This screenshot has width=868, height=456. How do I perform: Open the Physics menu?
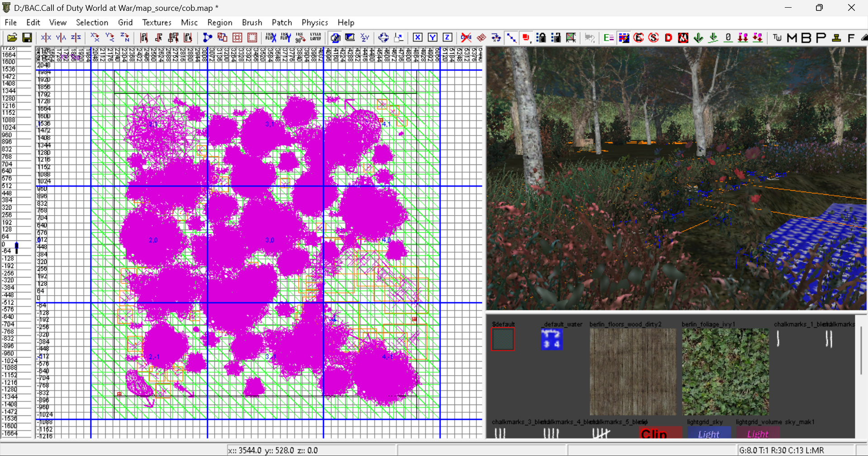[x=315, y=23]
